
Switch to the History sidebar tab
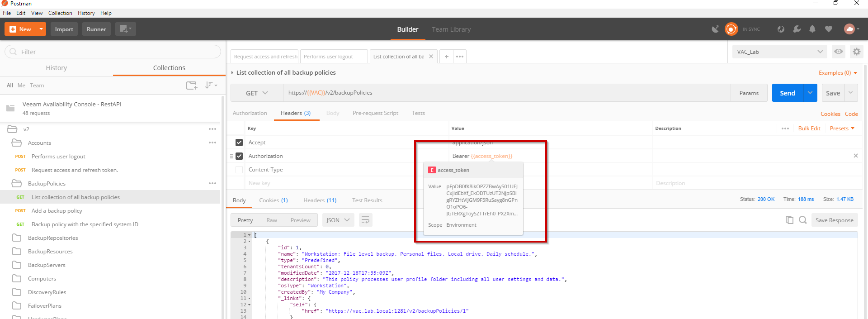coord(56,68)
